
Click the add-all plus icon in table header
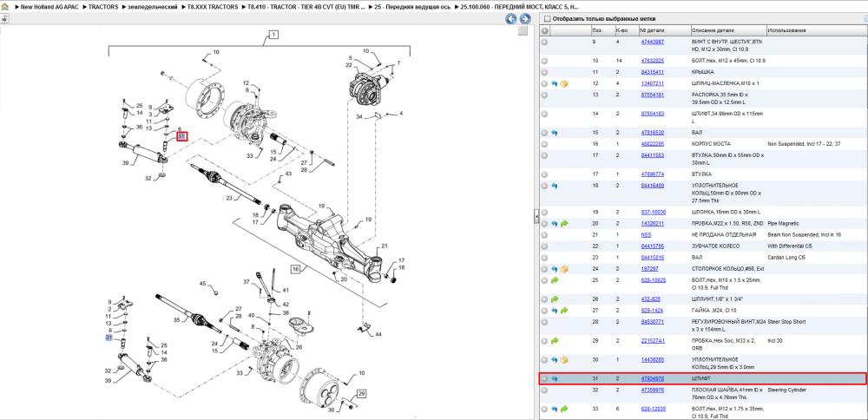pyautogui.click(x=545, y=30)
